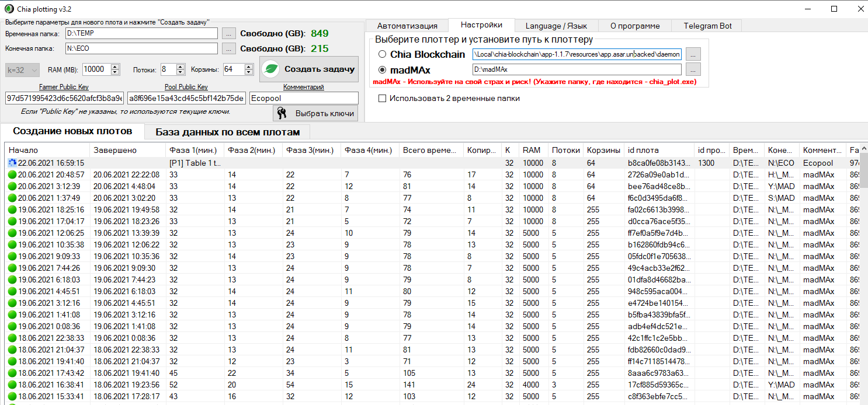Viewport: 868px width, 405px height.
Task: Click the [P1] Table 1 progress cell
Action: click(x=195, y=163)
